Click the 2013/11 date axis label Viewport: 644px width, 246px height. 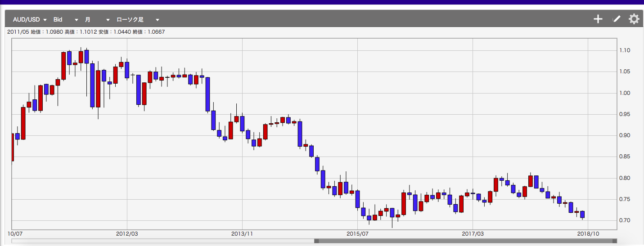(242, 234)
